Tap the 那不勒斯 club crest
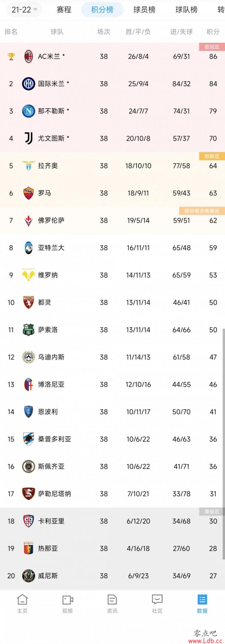 [x=28, y=111]
